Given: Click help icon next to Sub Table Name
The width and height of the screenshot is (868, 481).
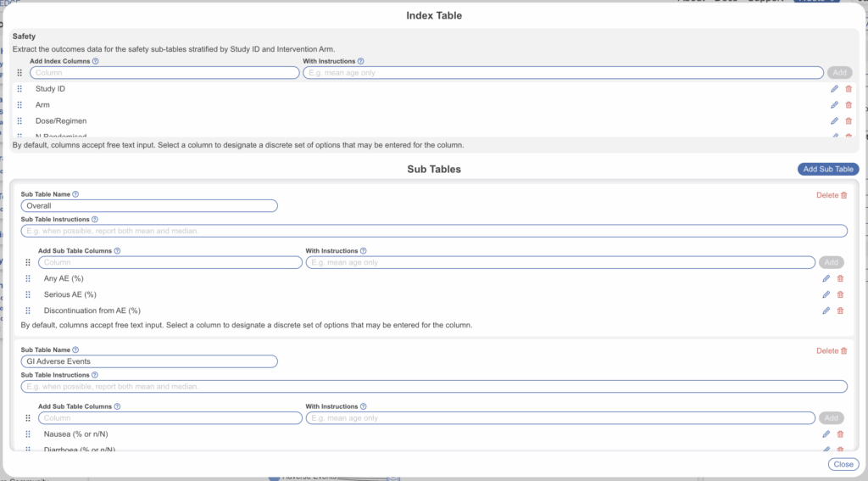Looking at the screenshot, I should 75,194.
